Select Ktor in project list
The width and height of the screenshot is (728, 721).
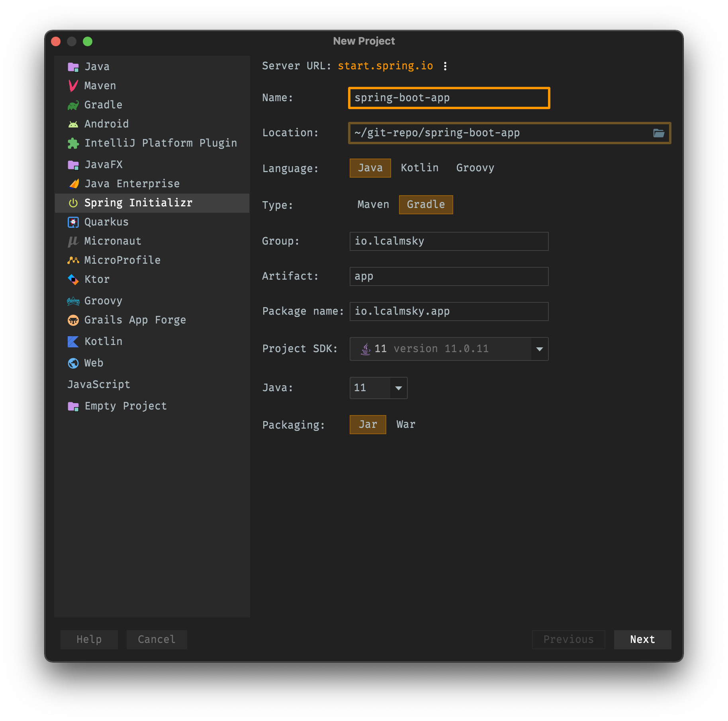[152, 280]
